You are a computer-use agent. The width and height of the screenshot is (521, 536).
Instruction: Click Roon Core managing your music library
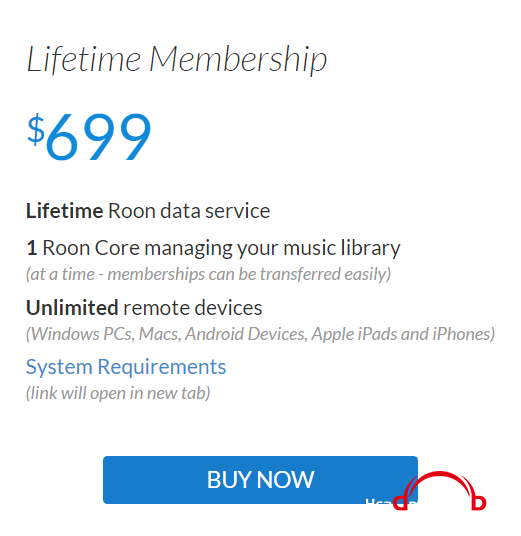coord(221,248)
